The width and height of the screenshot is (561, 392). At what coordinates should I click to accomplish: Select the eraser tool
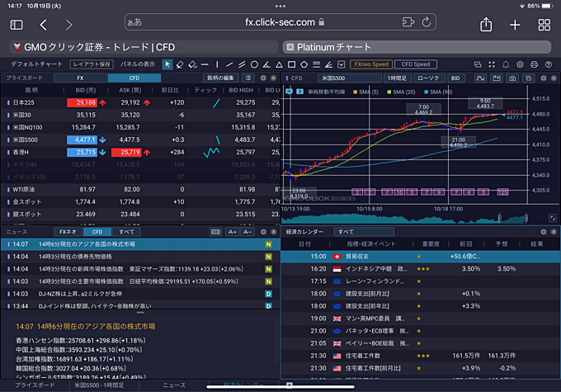click(180, 64)
